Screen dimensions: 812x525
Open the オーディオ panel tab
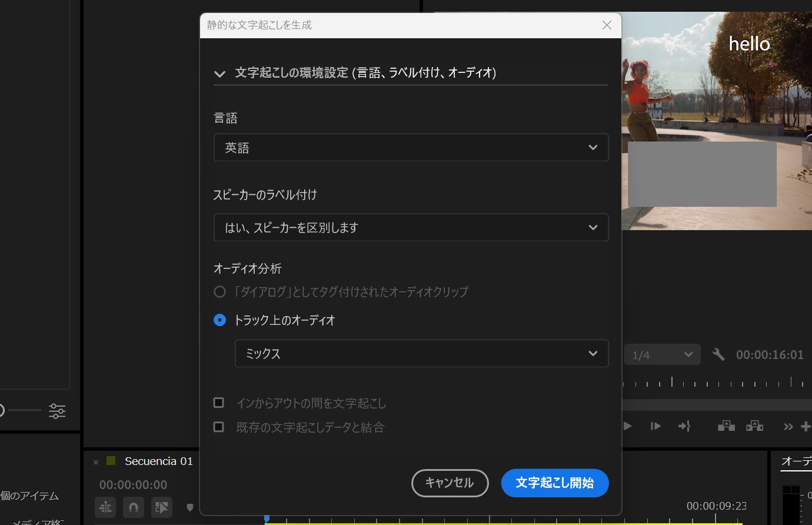[797, 462]
